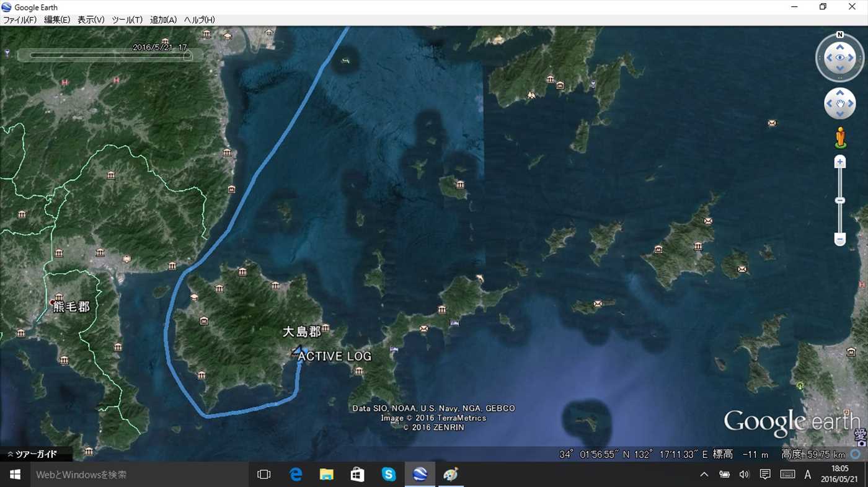
Task: Click the time slider wrench icon
Action: [x=7, y=53]
